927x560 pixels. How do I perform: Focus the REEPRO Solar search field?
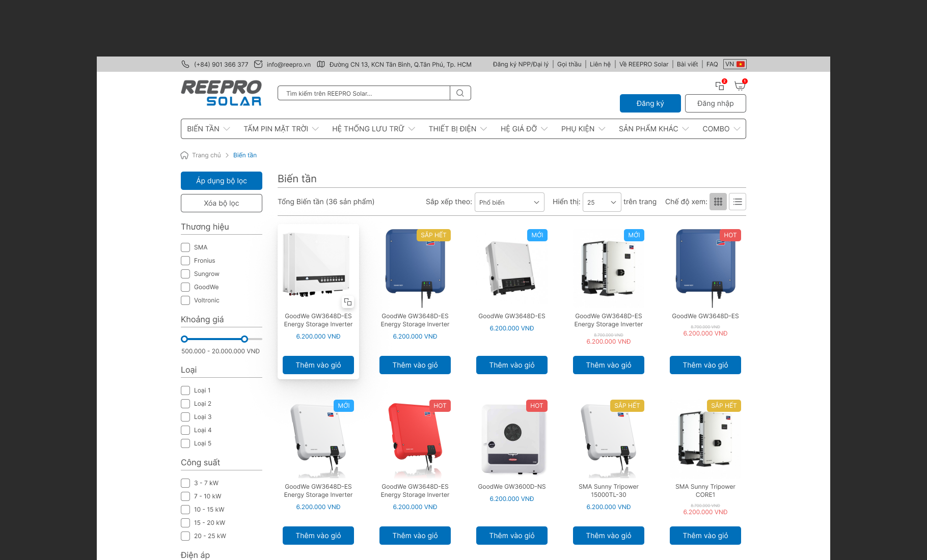tap(364, 93)
